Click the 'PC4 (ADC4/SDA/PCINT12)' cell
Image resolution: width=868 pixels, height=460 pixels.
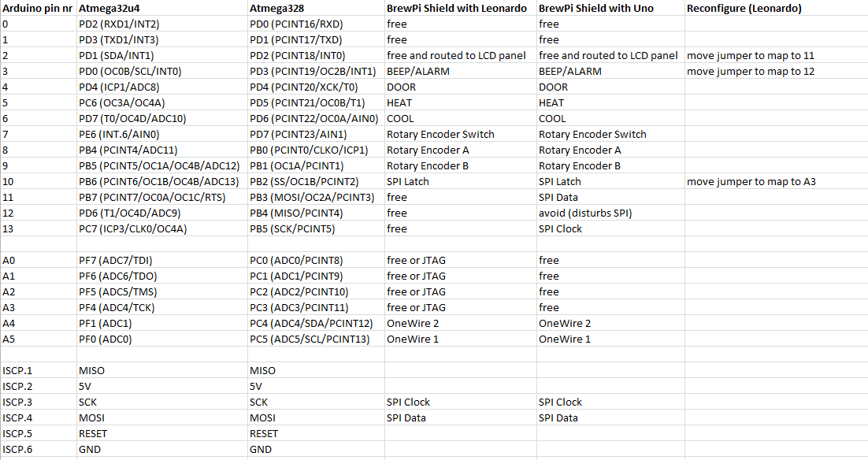(x=316, y=323)
